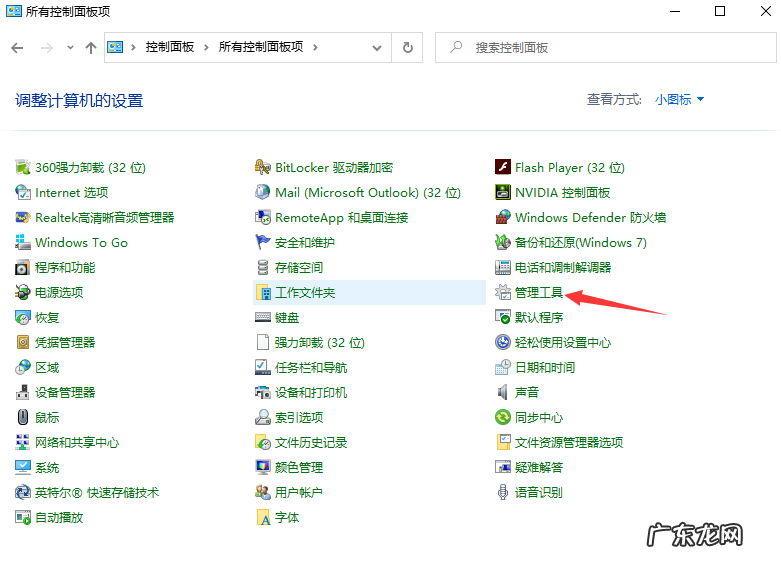Open 工作文件夹 link
This screenshot has height=564, width=781.
(x=305, y=292)
